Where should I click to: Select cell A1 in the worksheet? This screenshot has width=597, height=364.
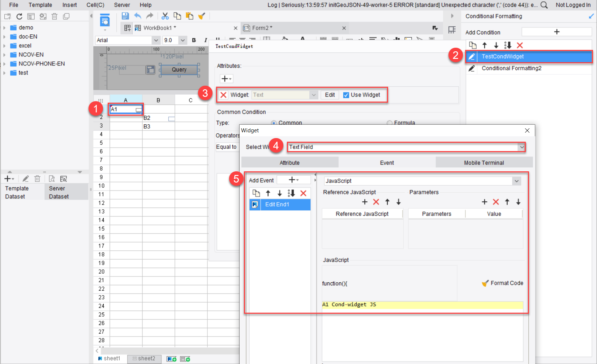pyautogui.click(x=126, y=109)
